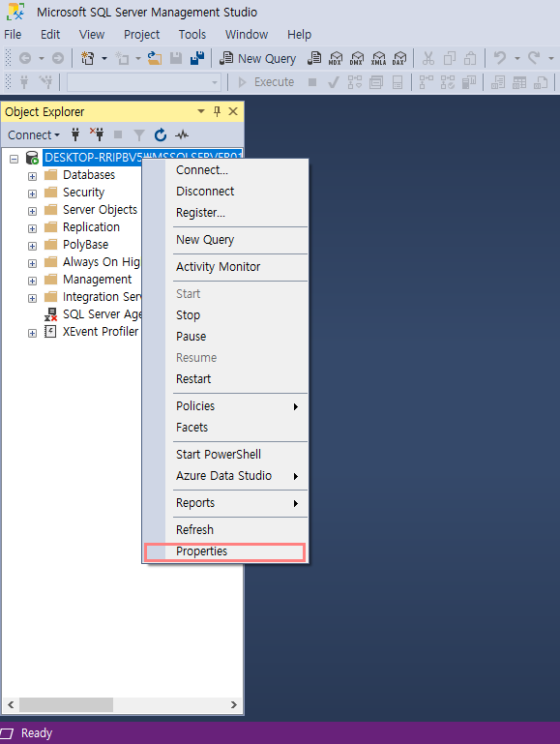Image resolution: width=560 pixels, height=744 pixels.
Task: Click the Filter funnel icon in Object Explorer
Action: [139, 135]
